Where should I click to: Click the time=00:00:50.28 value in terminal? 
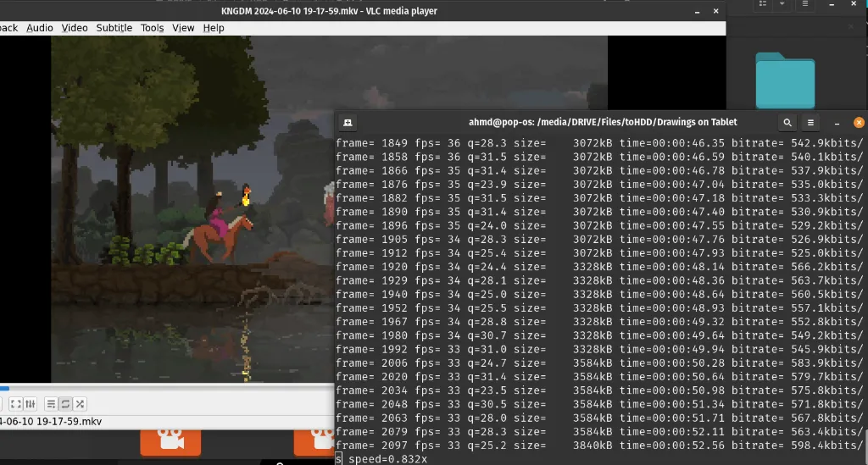pyautogui.click(x=672, y=363)
